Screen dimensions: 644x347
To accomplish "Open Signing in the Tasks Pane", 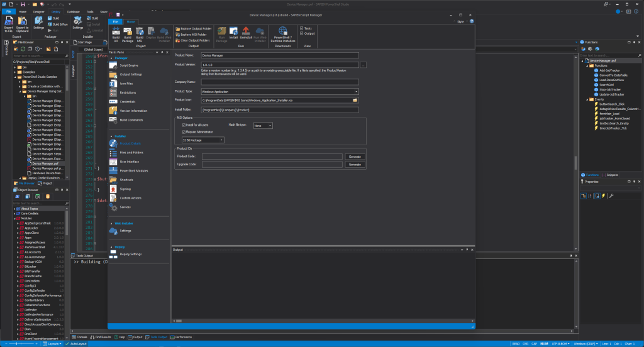I will 126,189.
